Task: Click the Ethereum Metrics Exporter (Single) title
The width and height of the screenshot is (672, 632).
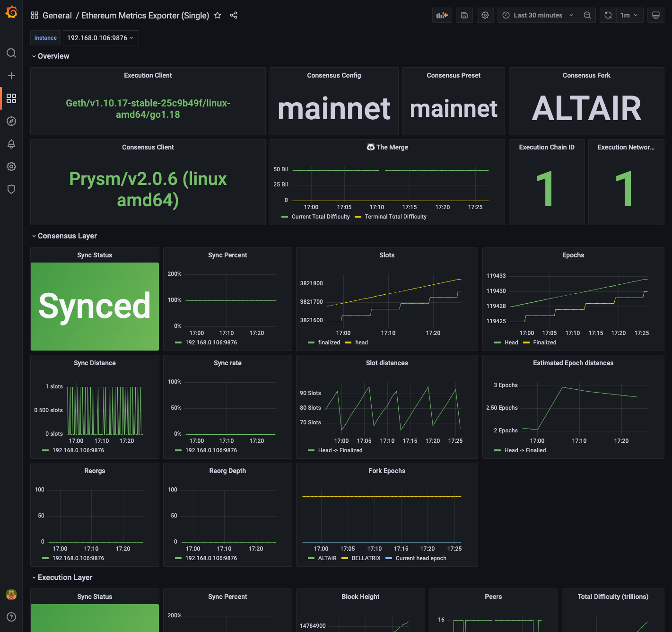Action: pyautogui.click(x=145, y=15)
